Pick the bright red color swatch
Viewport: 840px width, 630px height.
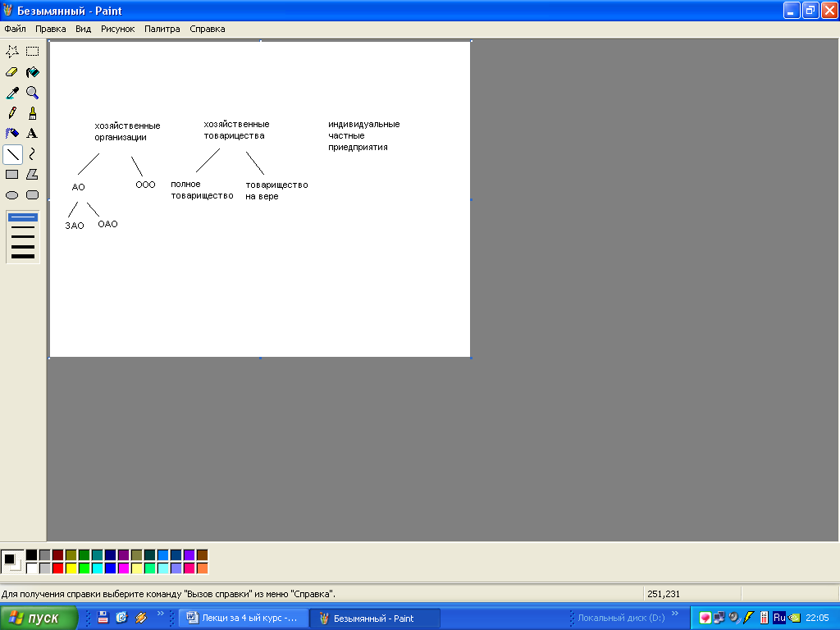58,568
